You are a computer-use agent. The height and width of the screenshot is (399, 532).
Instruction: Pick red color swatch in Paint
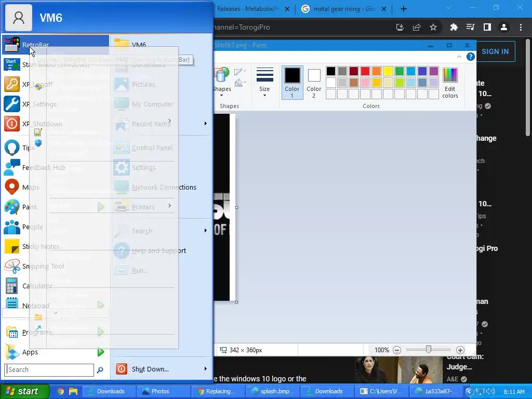pos(365,71)
